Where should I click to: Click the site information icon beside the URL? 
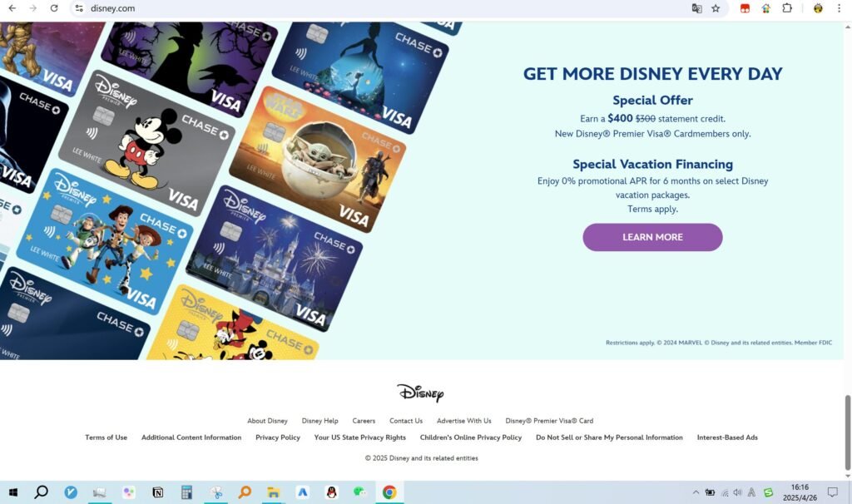pyautogui.click(x=79, y=8)
